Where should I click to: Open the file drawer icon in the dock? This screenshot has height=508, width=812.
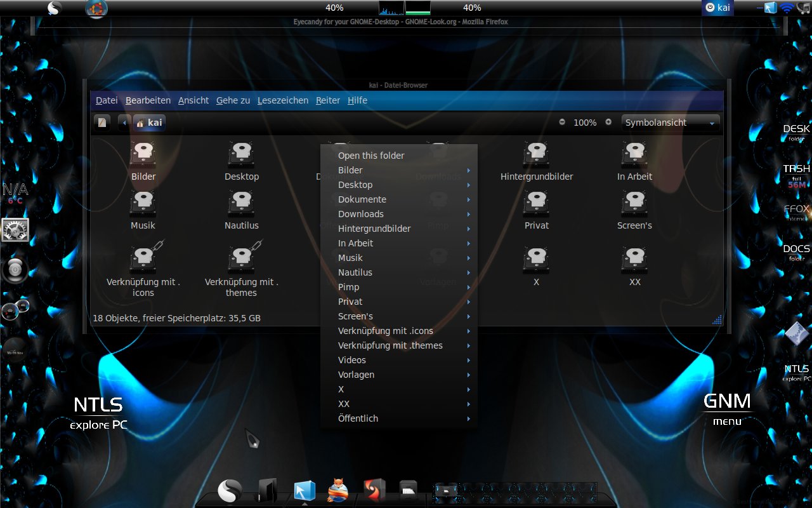pos(408,489)
